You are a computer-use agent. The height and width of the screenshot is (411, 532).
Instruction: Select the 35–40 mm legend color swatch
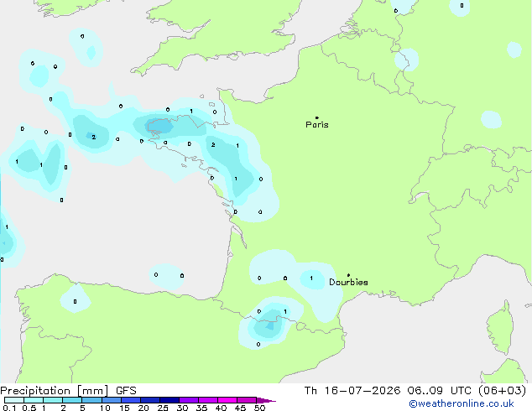208,400
